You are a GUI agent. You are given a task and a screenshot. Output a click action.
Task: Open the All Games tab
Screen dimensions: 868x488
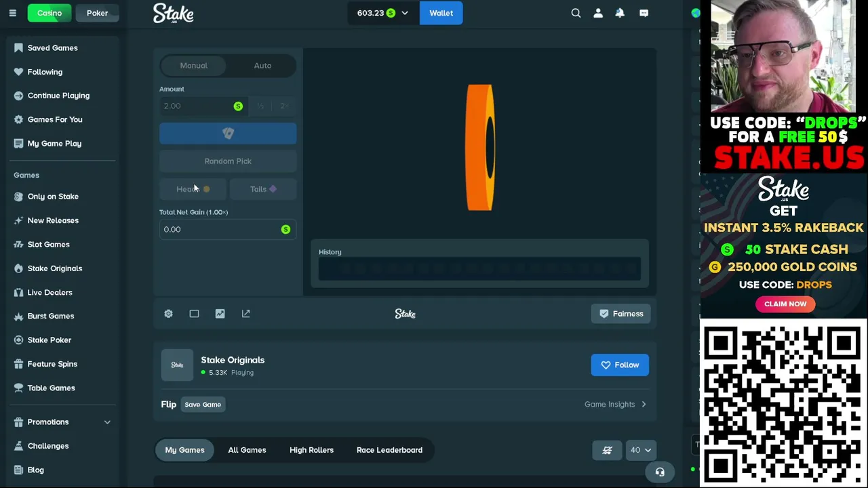pyautogui.click(x=247, y=450)
